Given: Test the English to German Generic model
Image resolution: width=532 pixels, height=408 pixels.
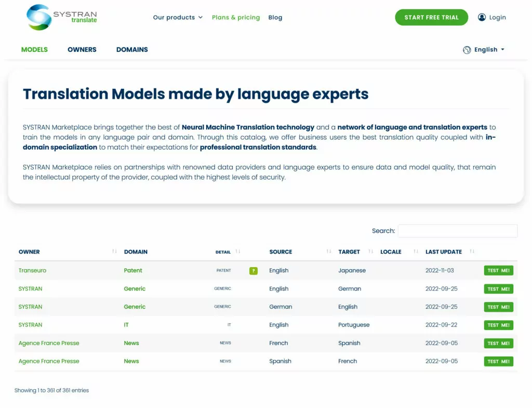Looking at the screenshot, I should pos(498,289).
